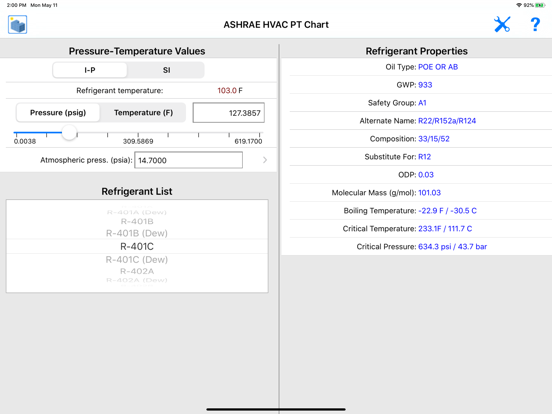Click the ODP value 0.03
Screen dimensions: 552x414
(x=426, y=175)
